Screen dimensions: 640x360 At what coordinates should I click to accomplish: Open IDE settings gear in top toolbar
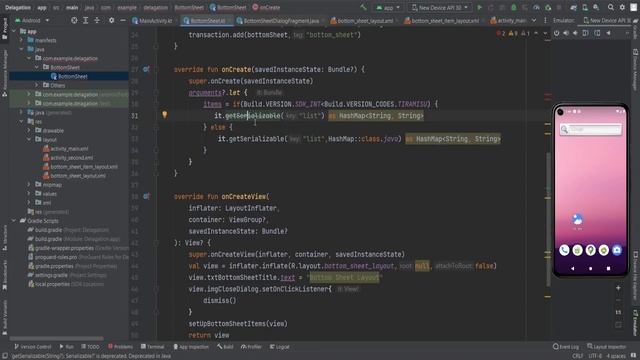[x=622, y=7]
